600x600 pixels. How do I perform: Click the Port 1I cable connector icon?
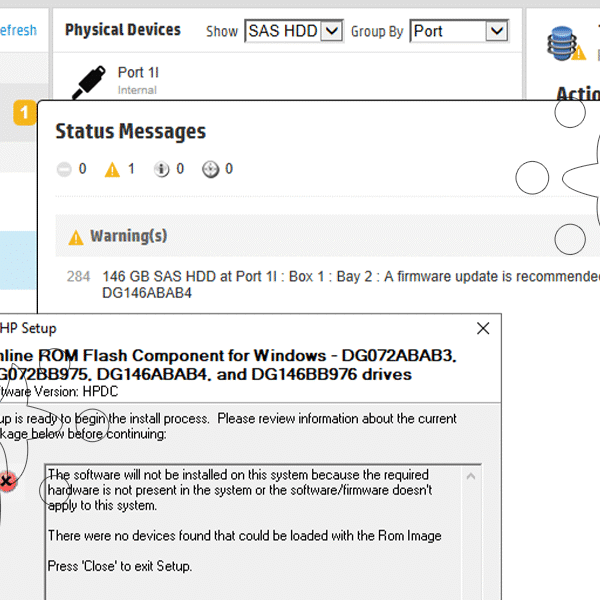coord(92,80)
